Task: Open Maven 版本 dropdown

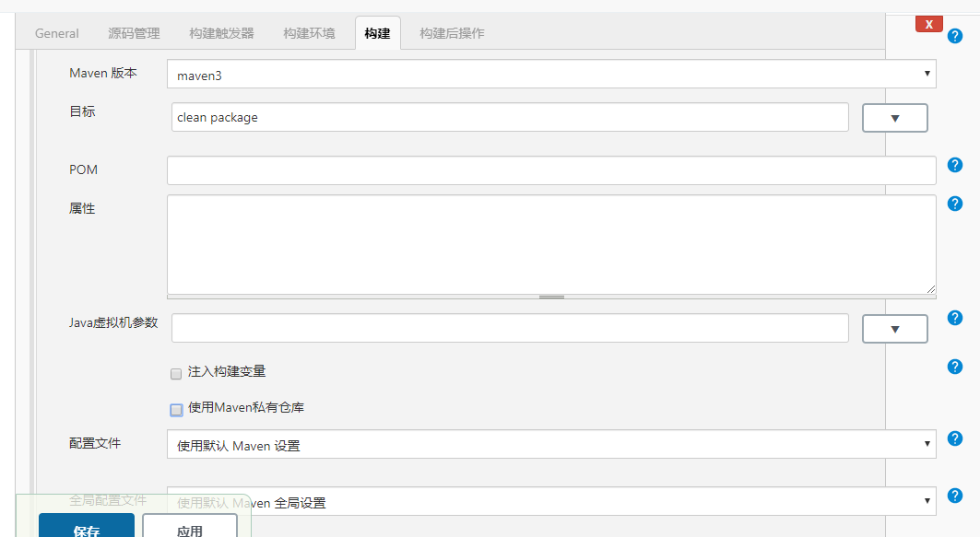Action: (551, 75)
